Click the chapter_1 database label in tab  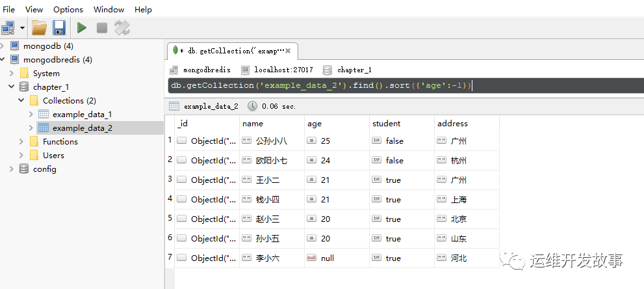[354, 70]
